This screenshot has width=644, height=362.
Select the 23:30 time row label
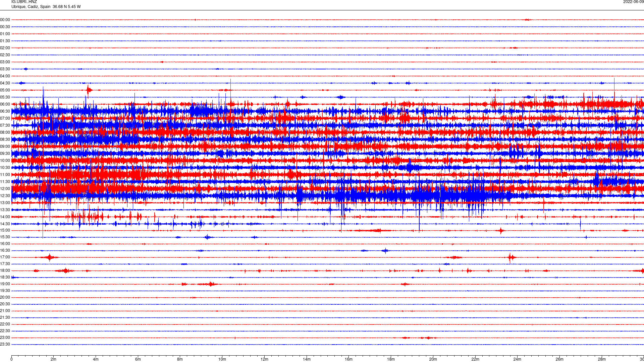(x=5, y=344)
